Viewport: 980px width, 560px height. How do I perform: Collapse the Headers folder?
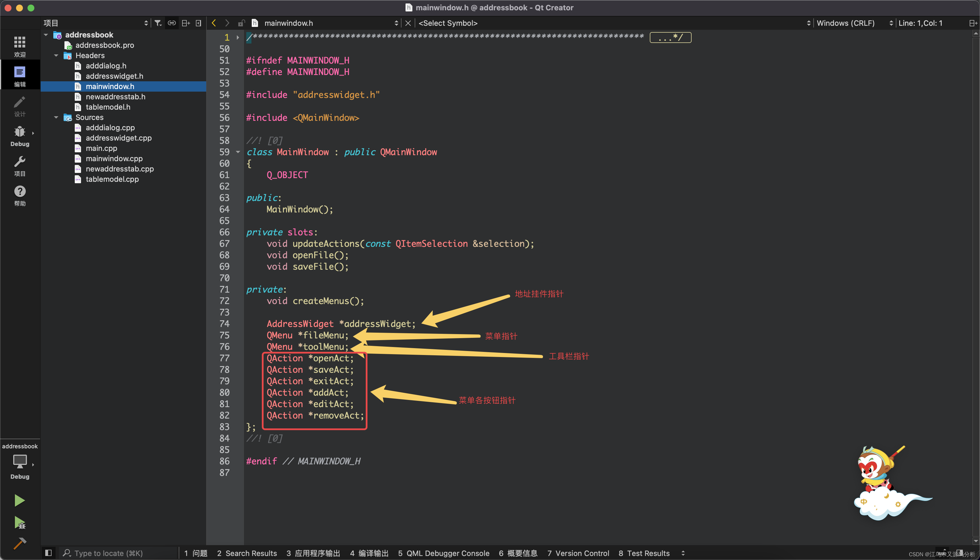56,55
